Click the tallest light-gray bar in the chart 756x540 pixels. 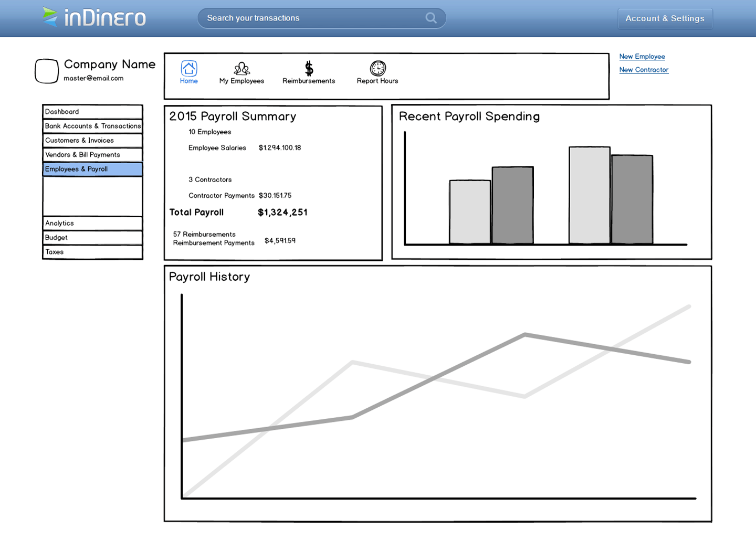click(x=590, y=195)
